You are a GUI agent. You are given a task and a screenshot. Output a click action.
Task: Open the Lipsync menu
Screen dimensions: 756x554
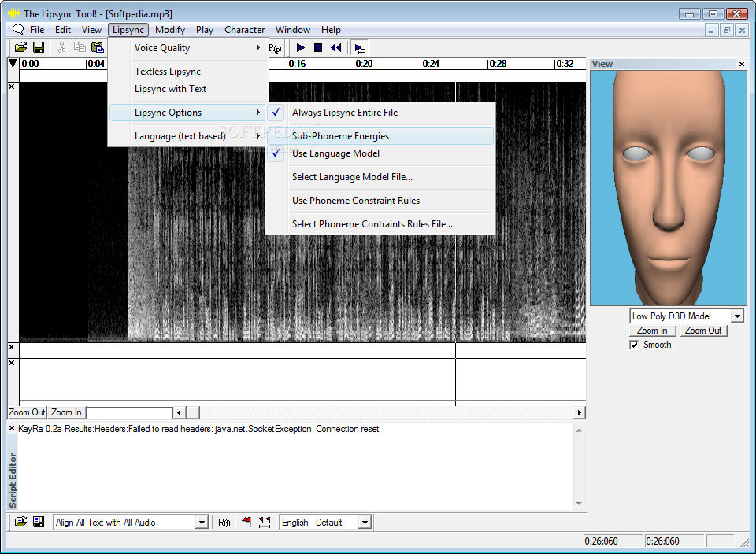[x=128, y=29]
